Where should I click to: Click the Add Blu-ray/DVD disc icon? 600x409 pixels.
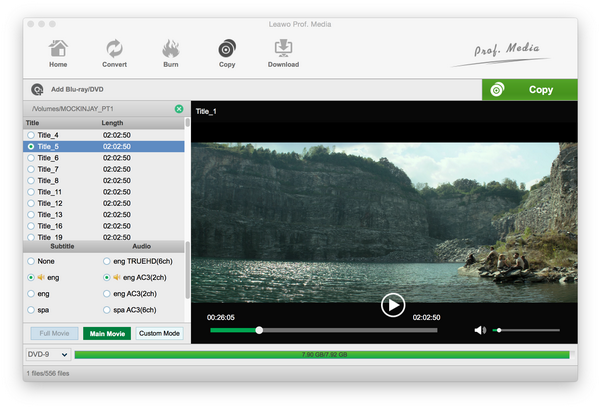click(37, 89)
